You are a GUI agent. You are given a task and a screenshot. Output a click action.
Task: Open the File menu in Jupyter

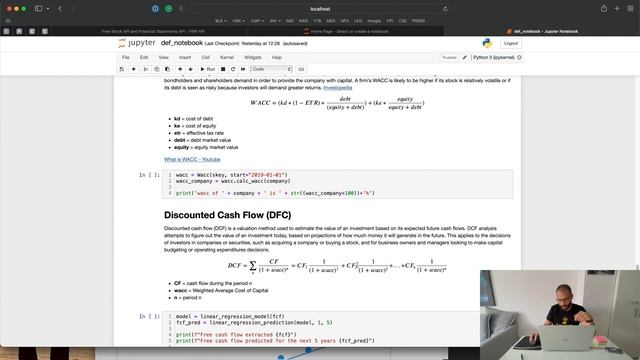(x=126, y=58)
